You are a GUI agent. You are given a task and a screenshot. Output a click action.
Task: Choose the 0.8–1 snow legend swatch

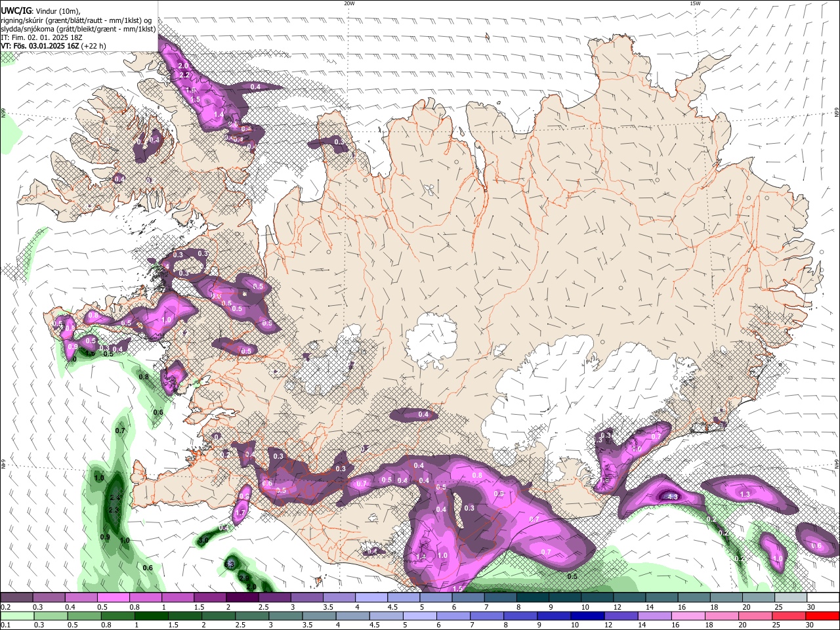[x=145, y=598]
